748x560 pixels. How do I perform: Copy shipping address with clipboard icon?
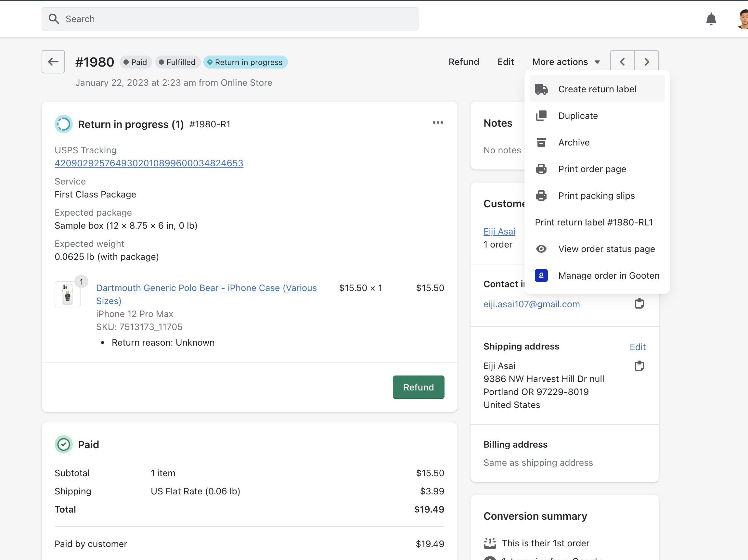[x=639, y=366]
